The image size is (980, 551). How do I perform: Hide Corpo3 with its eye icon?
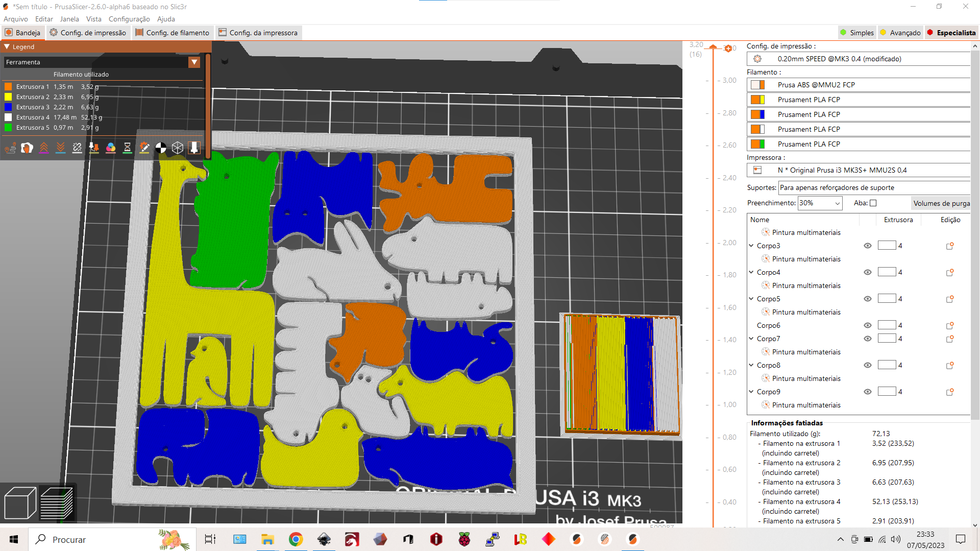click(867, 246)
